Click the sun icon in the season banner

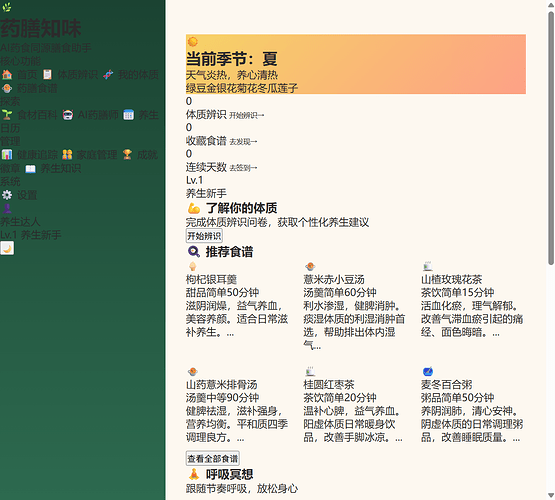coord(193,42)
